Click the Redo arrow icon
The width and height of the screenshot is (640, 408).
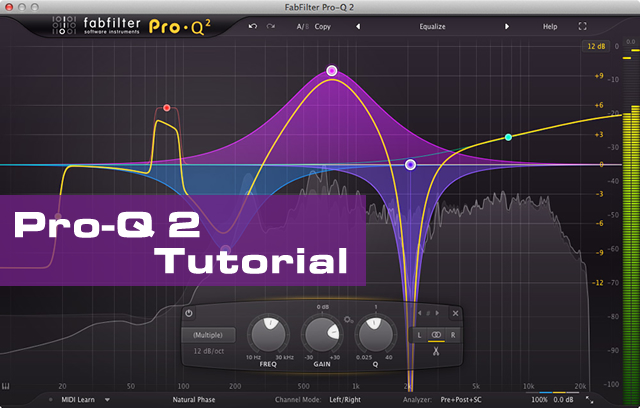point(271,27)
